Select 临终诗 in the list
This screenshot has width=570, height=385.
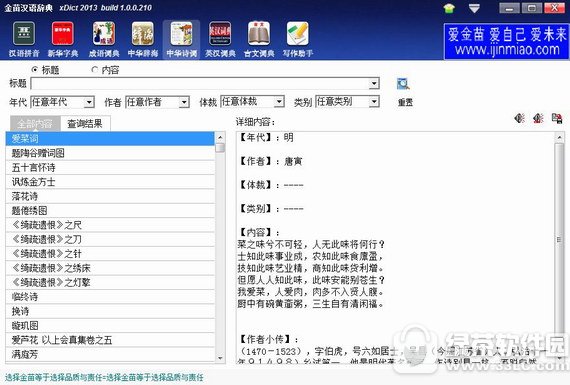110,297
